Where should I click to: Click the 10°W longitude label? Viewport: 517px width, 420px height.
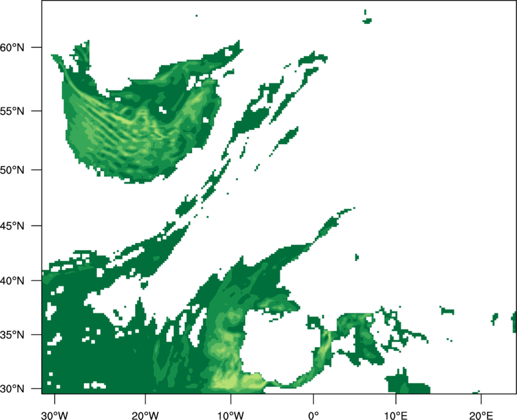tap(231, 415)
